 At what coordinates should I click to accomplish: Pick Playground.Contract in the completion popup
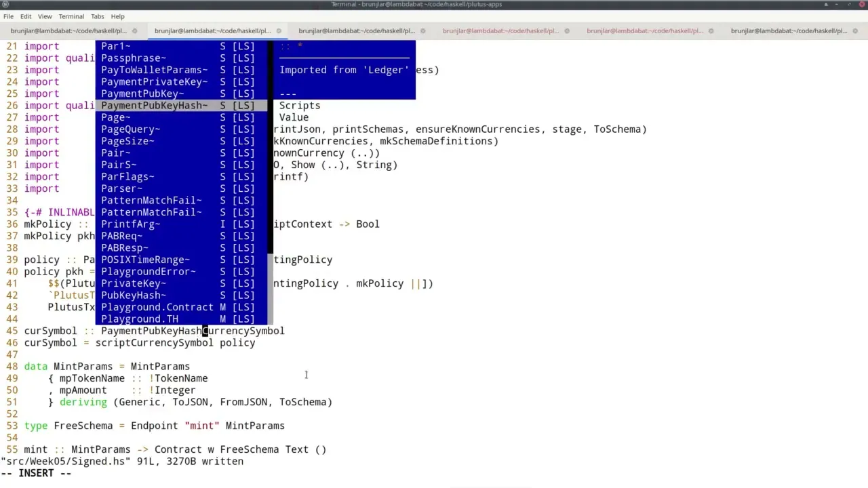tap(157, 307)
